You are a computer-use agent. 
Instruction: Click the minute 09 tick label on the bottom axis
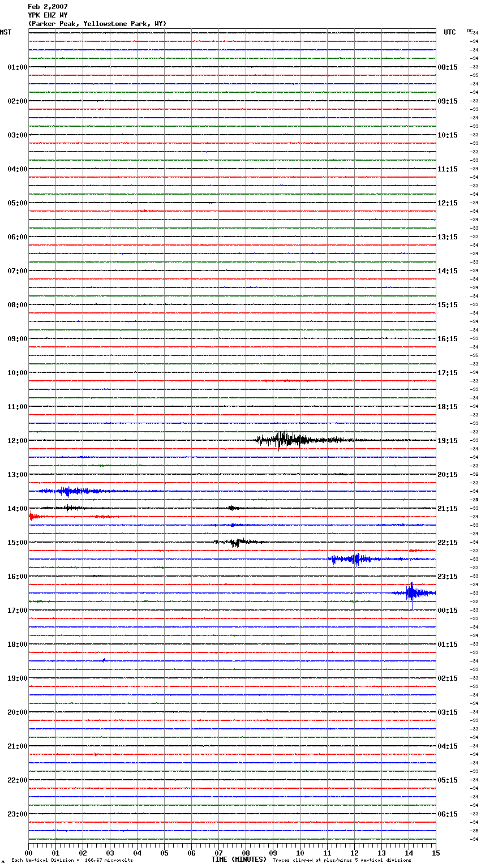(x=273, y=853)
